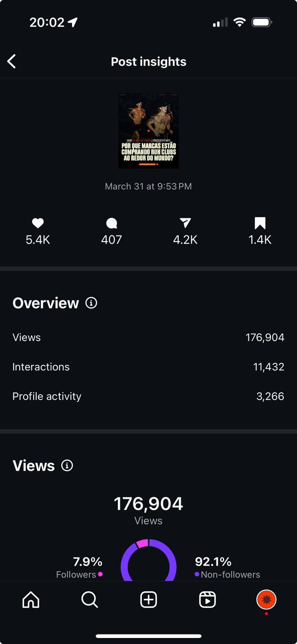Tap the Wi-Fi status bar icon

coord(239,22)
